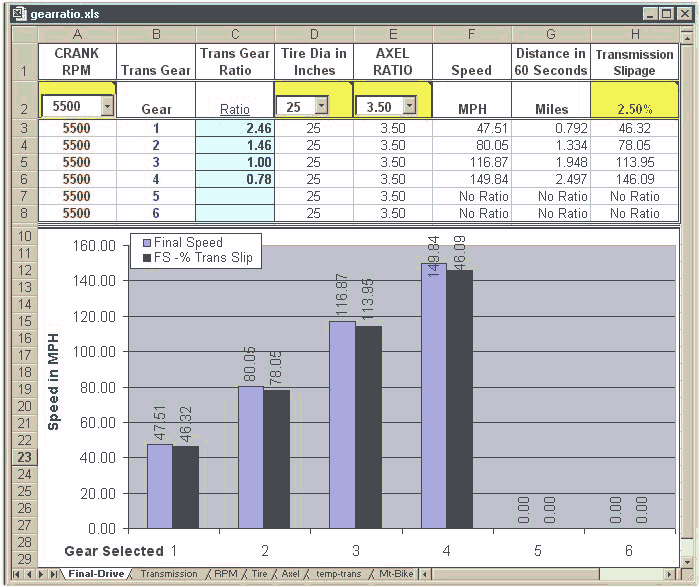Open the RPM sheet tab
Viewport: 700px width, 587px height.
(225, 574)
